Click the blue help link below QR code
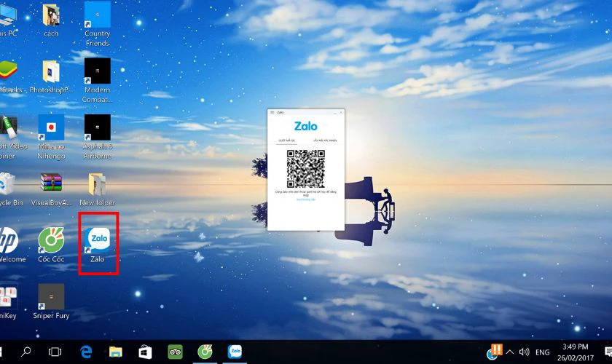Image resolution: width=612 pixels, height=364 pixels. point(306,199)
